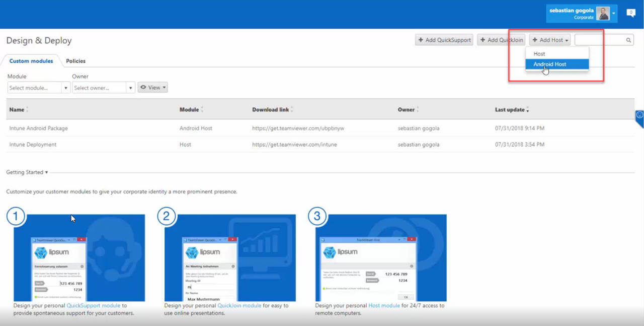Sort by Last update column arrows

(527, 110)
